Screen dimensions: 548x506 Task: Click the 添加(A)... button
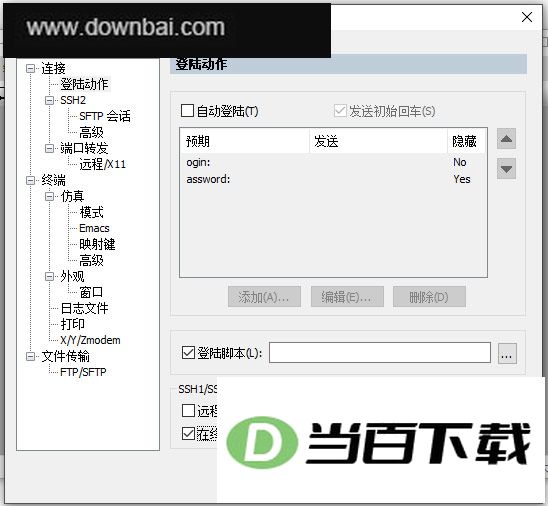[x=264, y=297]
